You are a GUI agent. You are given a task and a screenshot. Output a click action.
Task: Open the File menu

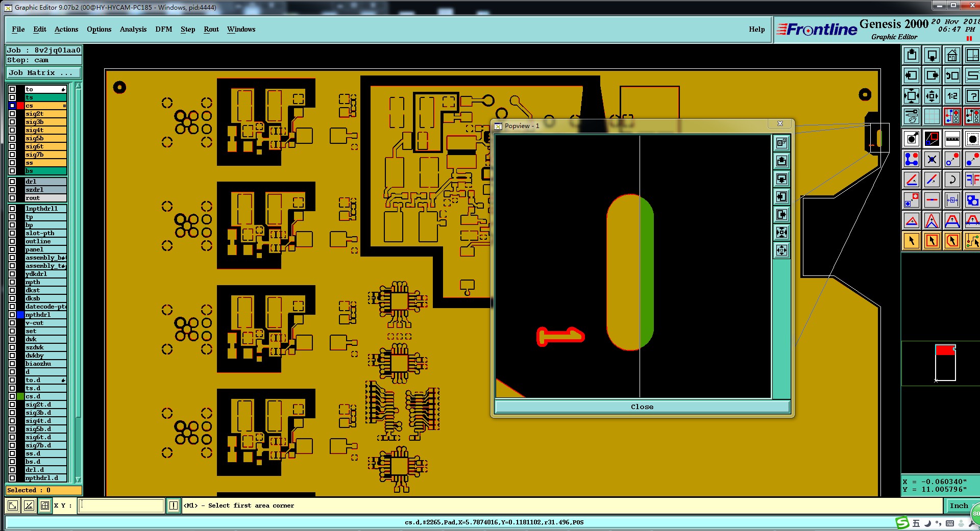pos(18,29)
